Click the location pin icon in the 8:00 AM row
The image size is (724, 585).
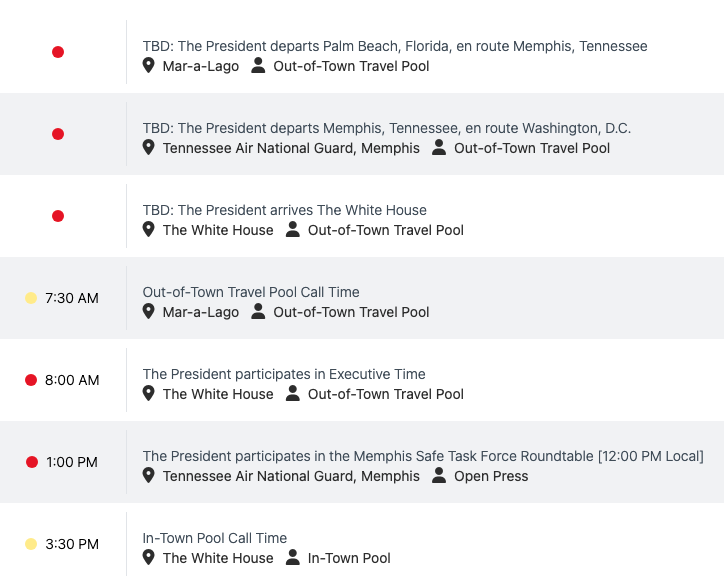tap(149, 394)
